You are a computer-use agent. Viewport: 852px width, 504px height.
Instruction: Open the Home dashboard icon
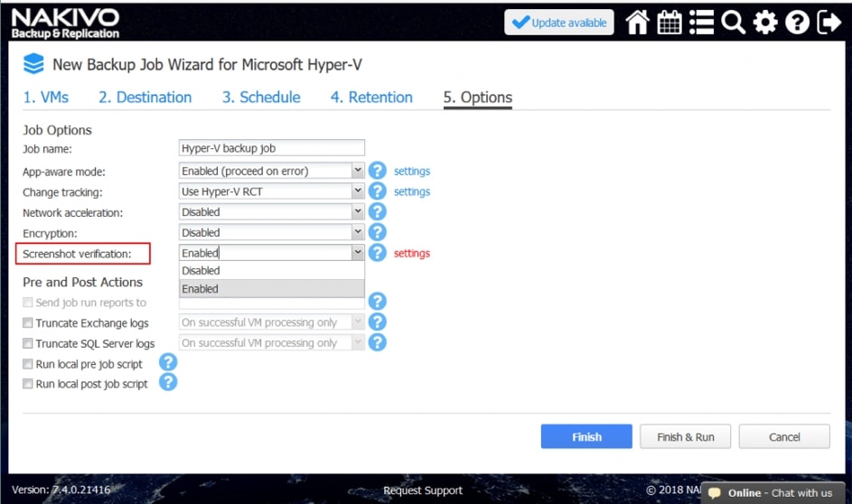[637, 23]
